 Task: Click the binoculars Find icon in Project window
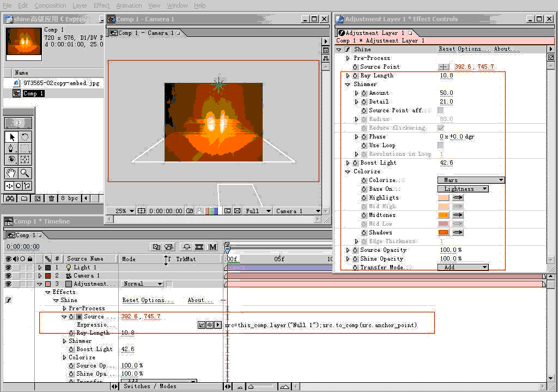click(10, 198)
